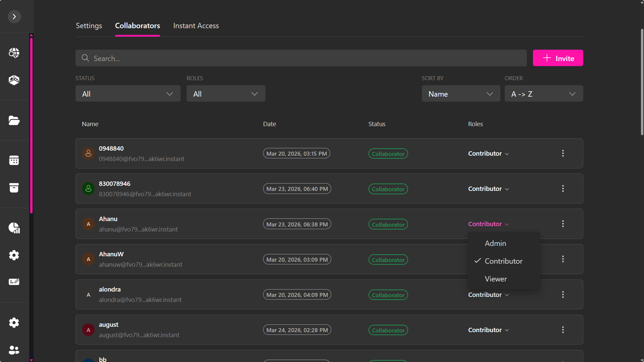Select the checked Contributor role option
This screenshot has height=362, width=644.
coord(503,261)
